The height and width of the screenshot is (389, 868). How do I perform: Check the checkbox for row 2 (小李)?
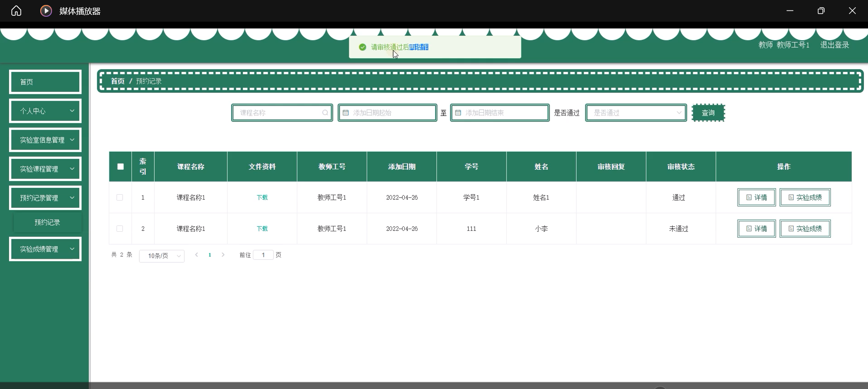120,229
